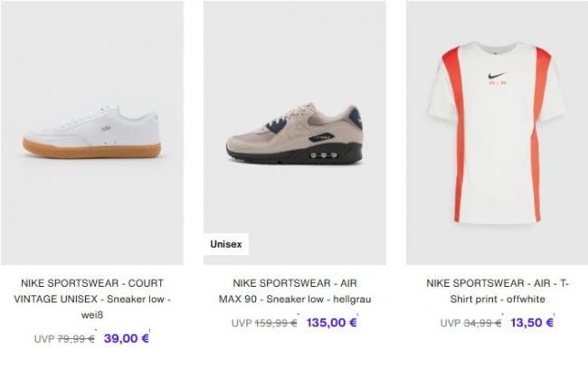Click the Nike swoosh logo on the T-shirt
Viewport: 588px width, 370px height.
click(x=498, y=76)
